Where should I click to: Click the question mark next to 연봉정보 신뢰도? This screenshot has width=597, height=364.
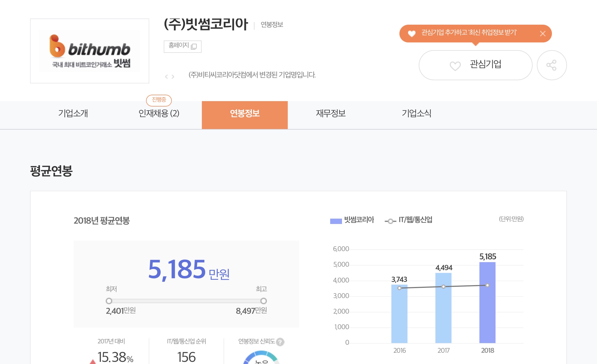pyautogui.click(x=280, y=342)
